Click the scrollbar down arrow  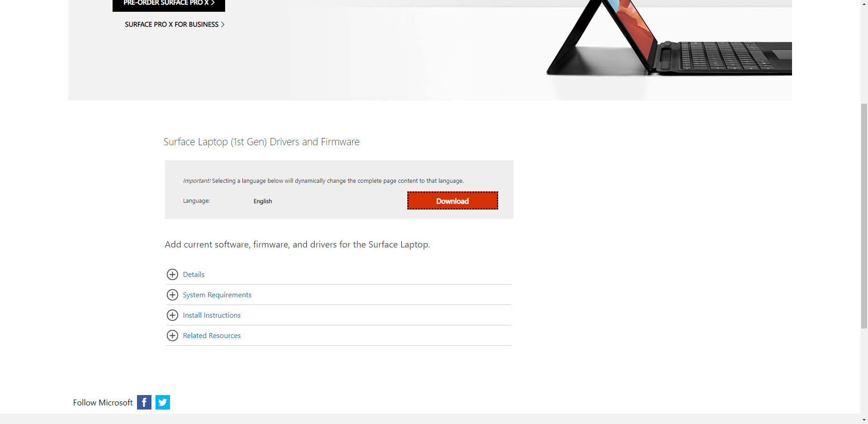tap(864, 420)
